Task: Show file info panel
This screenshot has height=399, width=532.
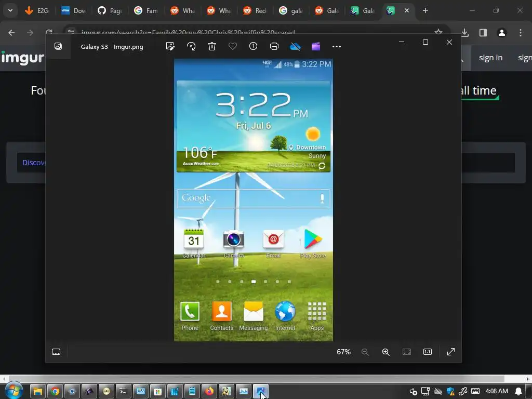Action: 253,46
